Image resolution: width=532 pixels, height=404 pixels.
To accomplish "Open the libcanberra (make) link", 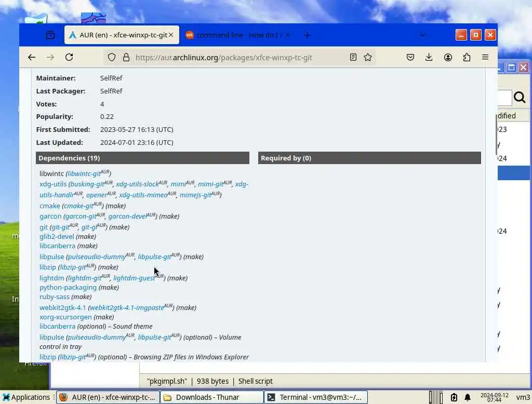I will (57, 246).
